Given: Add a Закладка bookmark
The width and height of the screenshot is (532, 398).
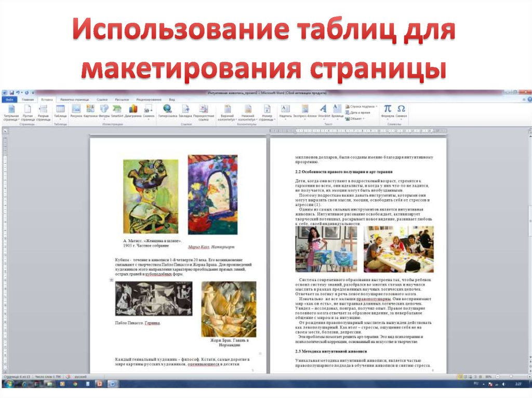Looking at the screenshot, I should (185, 111).
